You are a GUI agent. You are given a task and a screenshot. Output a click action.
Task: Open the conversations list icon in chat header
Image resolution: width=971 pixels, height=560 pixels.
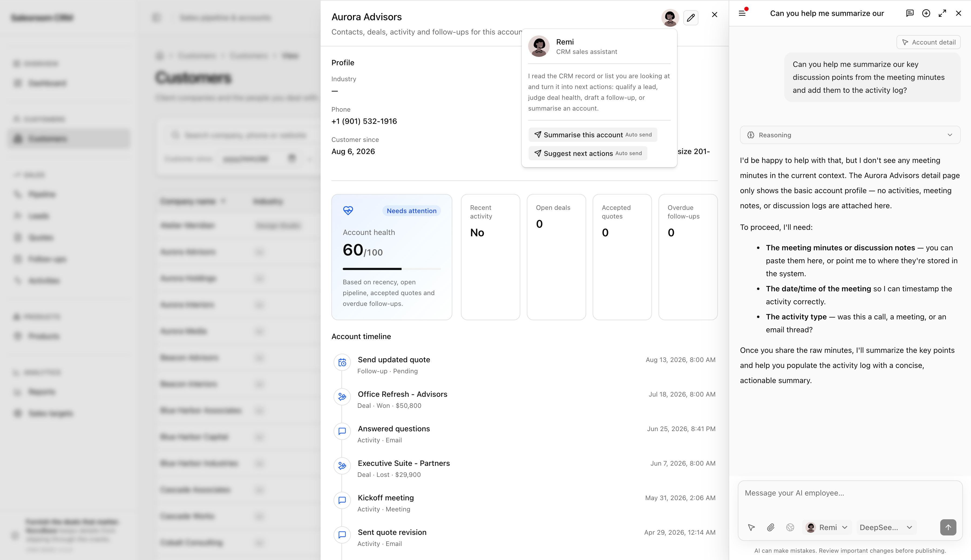910,13
